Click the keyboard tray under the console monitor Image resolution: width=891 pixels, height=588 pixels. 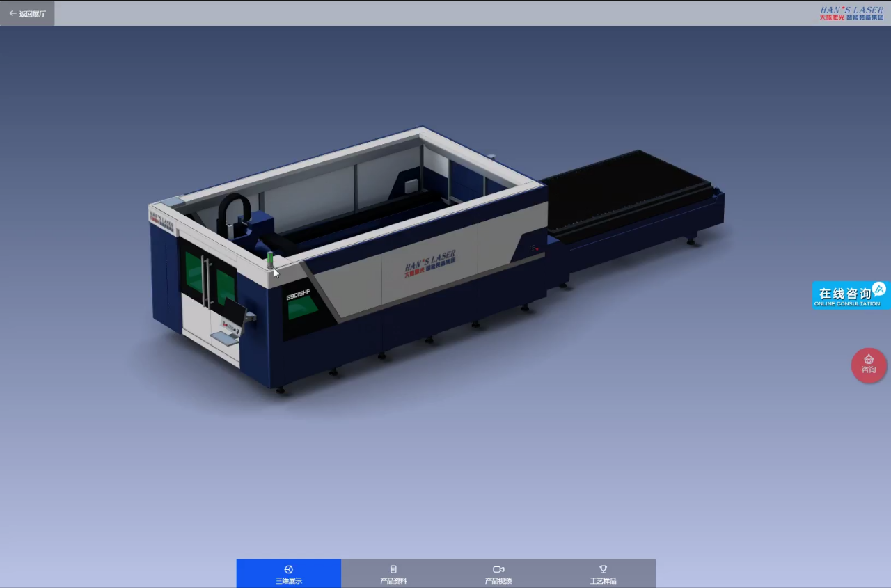[x=223, y=339]
